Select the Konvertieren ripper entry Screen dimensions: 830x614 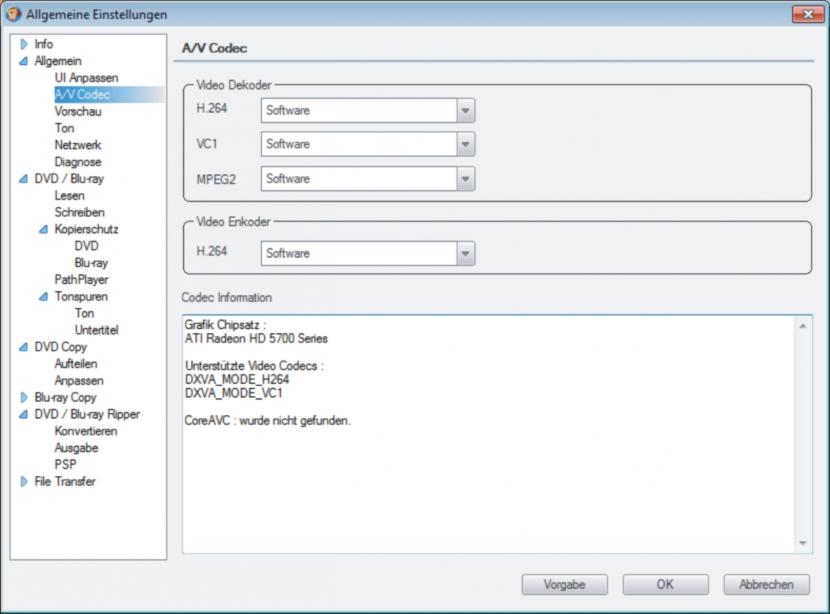86,431
